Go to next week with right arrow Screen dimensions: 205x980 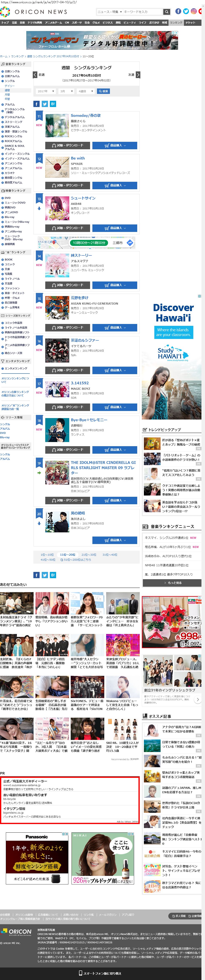(x=138, y=75)
